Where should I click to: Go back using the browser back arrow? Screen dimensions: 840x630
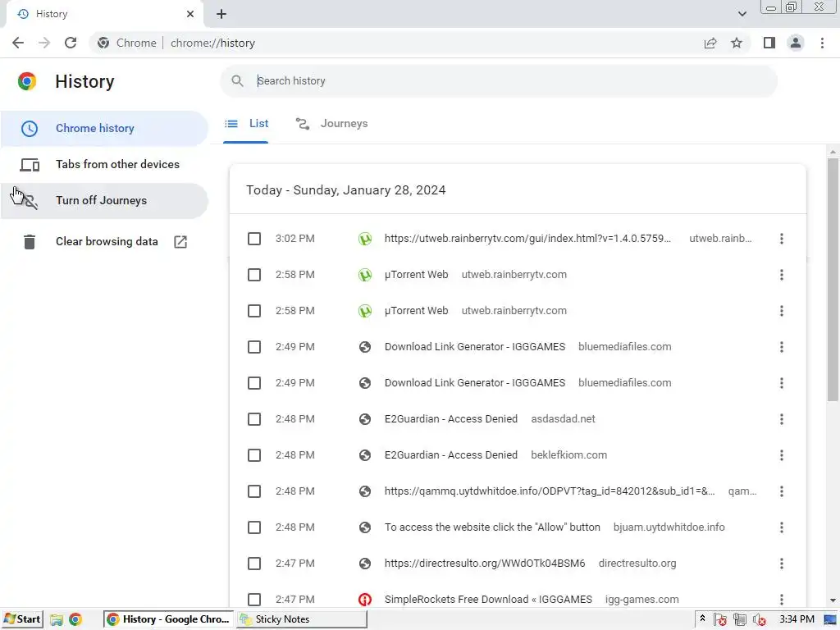coord(18,43)
